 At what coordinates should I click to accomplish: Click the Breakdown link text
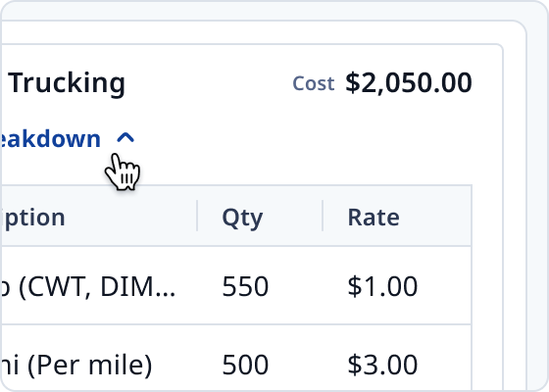click(51, 138)
